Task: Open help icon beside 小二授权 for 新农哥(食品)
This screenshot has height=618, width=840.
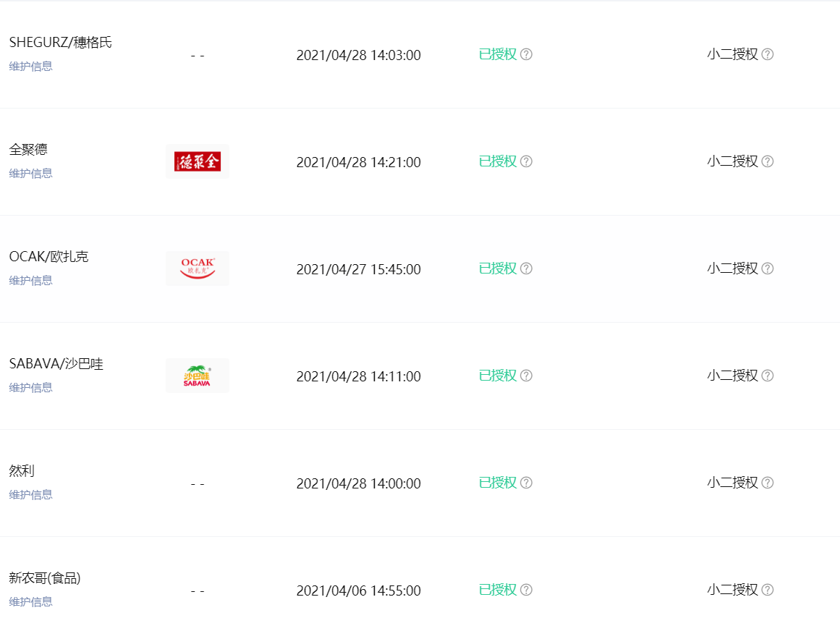Action: 767,590
